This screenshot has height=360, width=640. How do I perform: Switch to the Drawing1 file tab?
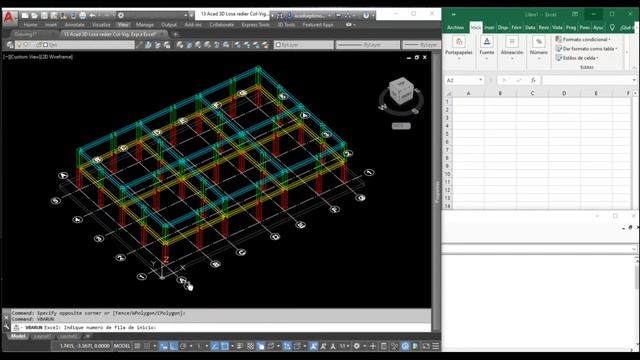click(26, 34)
